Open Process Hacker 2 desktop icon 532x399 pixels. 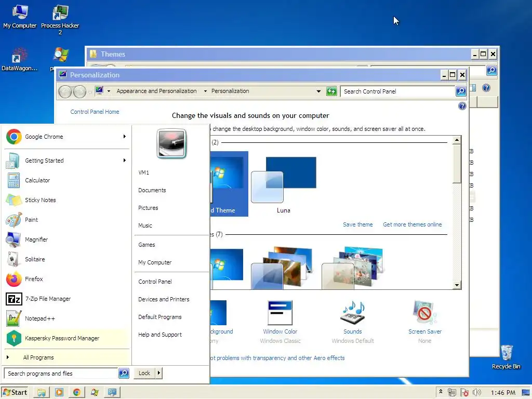60,20
